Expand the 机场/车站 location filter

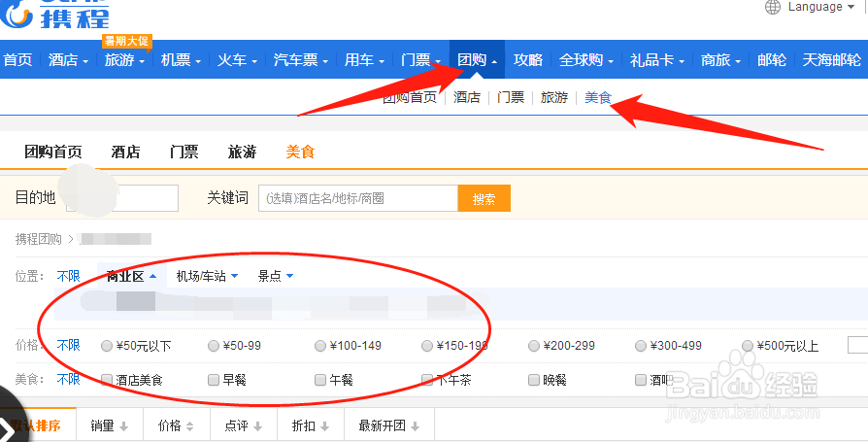[x=207, y=276]
